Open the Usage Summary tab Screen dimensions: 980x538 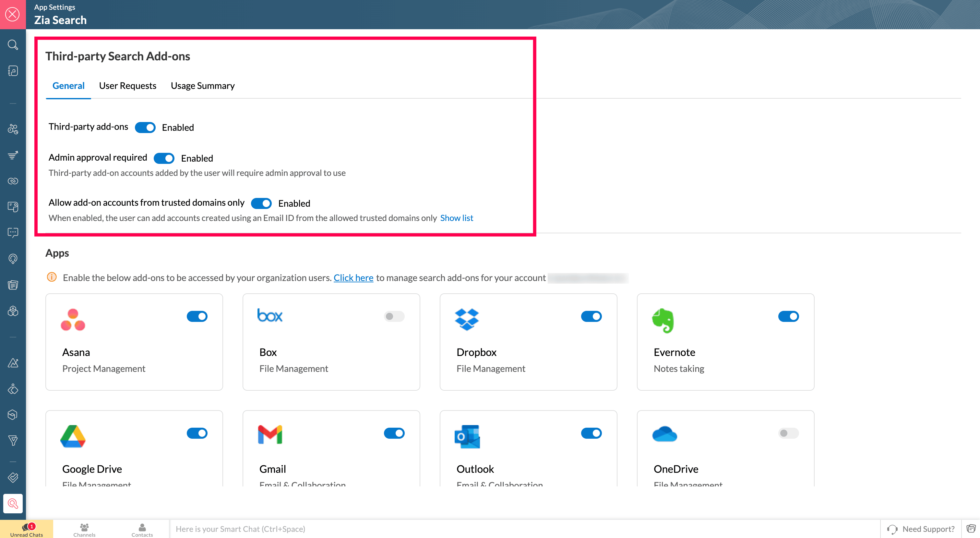(x=202, y=86)
